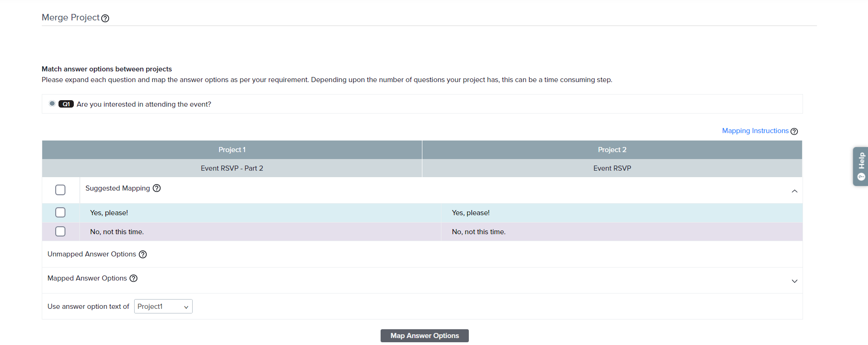The height and width of the screenshot is (345, 868).
Task: Open the side Help tab
Action: 860,166
